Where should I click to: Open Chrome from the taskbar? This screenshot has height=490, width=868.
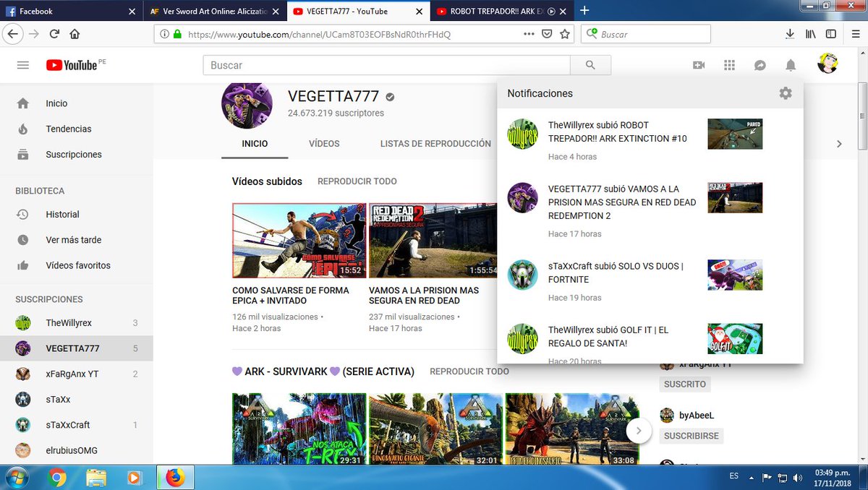58,477
